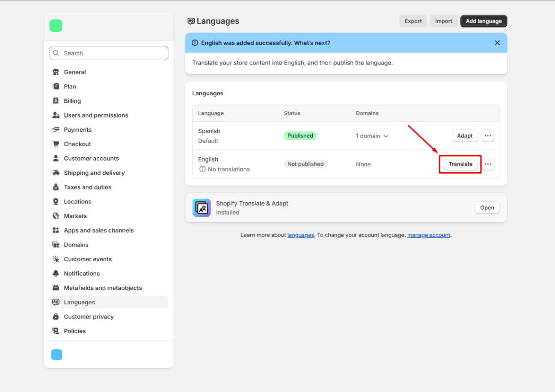The height and width of the screenshot is (392, 555).
Task: Dismiss the English added success banner
Action: pos(497,43)
